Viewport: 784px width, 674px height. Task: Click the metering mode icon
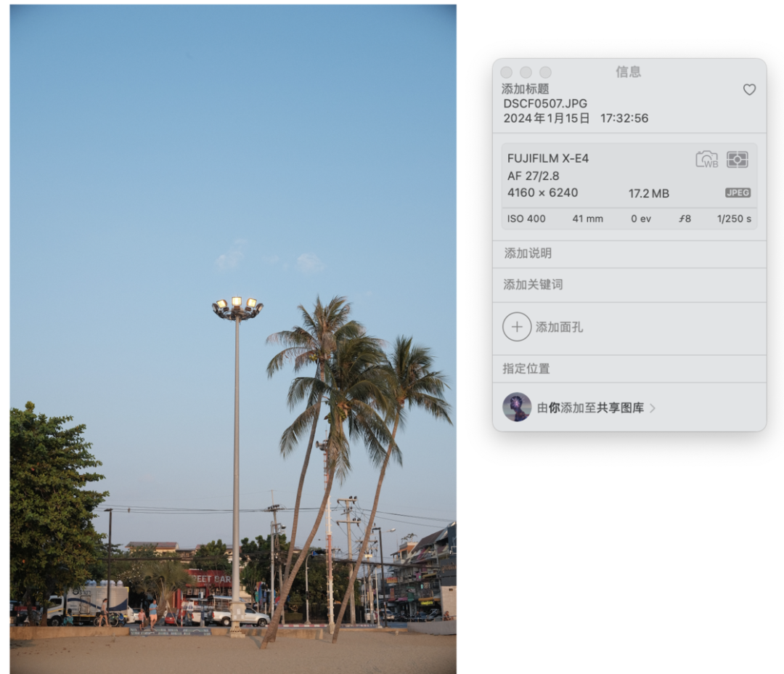737,160
